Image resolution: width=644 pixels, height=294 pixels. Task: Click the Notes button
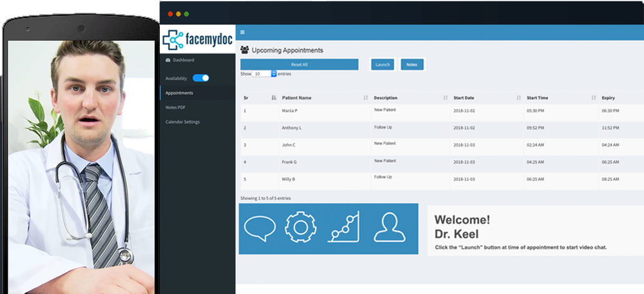[412, 65]
